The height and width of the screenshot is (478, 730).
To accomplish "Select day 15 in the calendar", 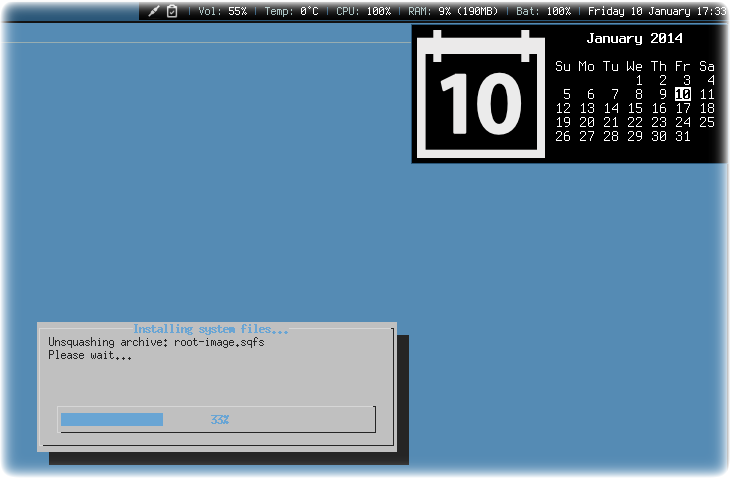I will tap(635, 108).
